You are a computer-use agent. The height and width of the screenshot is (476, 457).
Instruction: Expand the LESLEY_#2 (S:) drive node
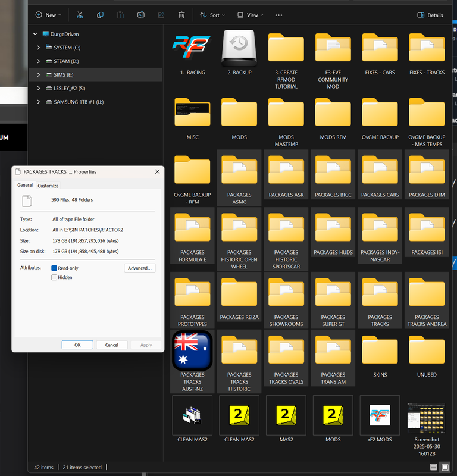[x=38, y=88]
